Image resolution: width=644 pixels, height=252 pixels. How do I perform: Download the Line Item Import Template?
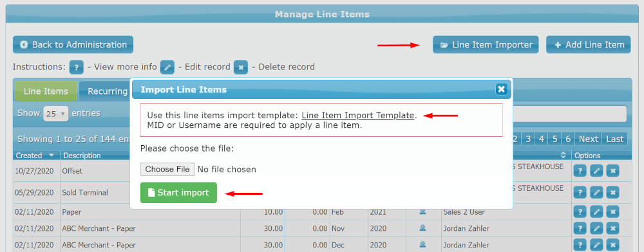click(357, 115)
